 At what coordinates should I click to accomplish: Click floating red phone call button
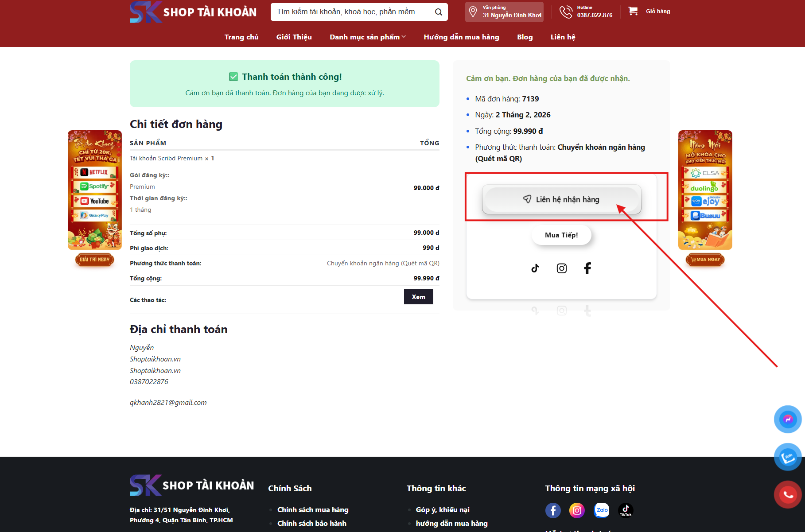point(787,494)
